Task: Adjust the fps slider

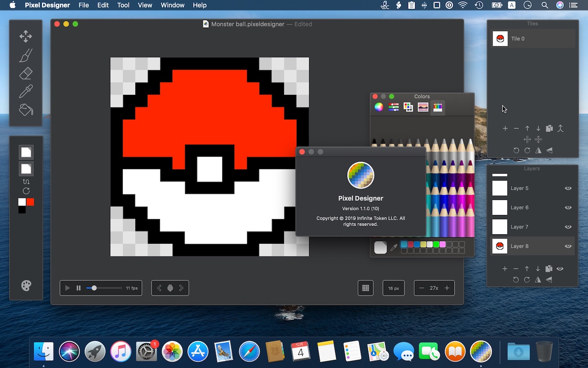Action: [104, 288]
